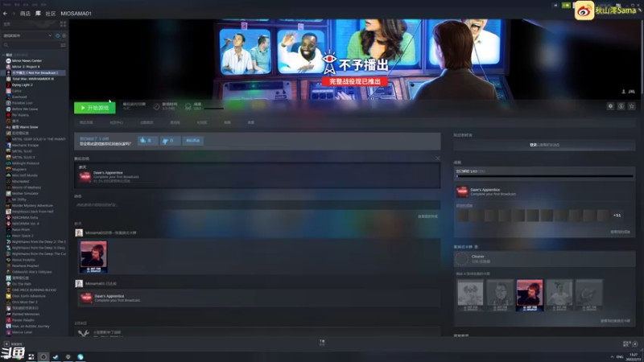644x362 pixels.
Task: Click the library search field
Action: pos(31,45)
